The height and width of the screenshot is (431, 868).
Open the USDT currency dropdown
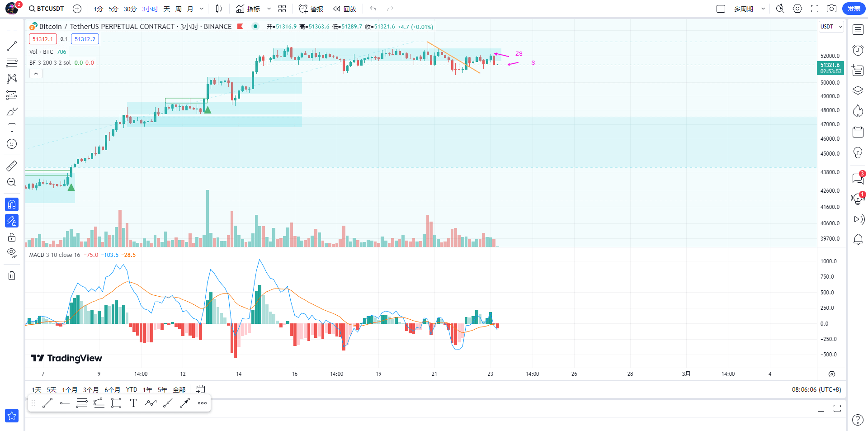[x=831, y=27]
